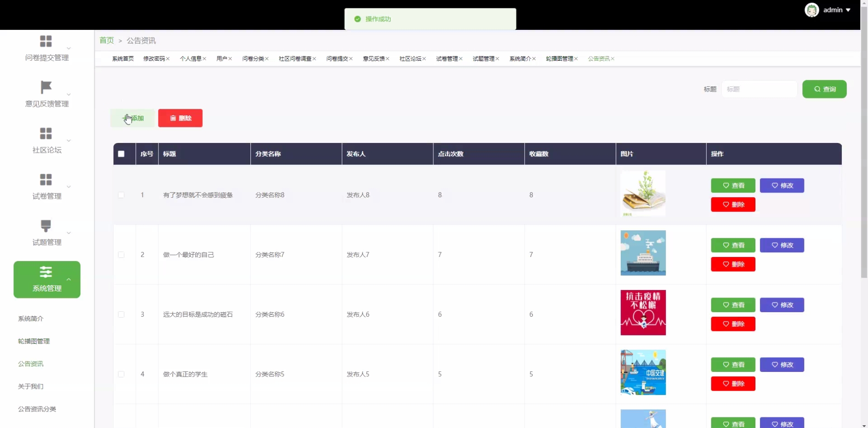Close the 轮播图管理 tab
868x428 pixels.
[x=576, y=59]
